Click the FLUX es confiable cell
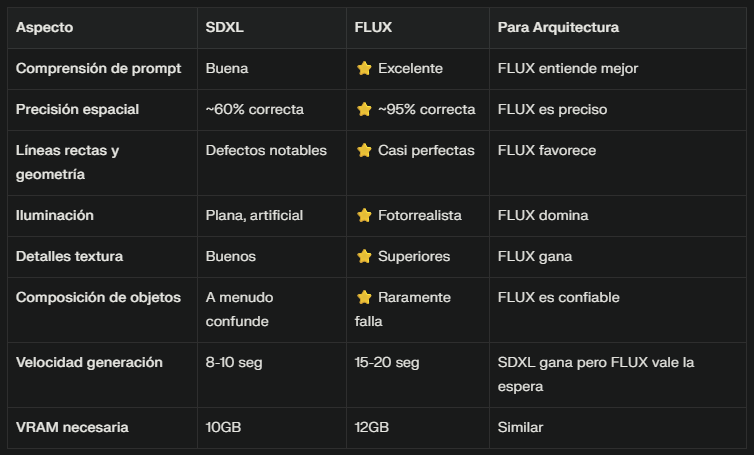 [558, 297]
